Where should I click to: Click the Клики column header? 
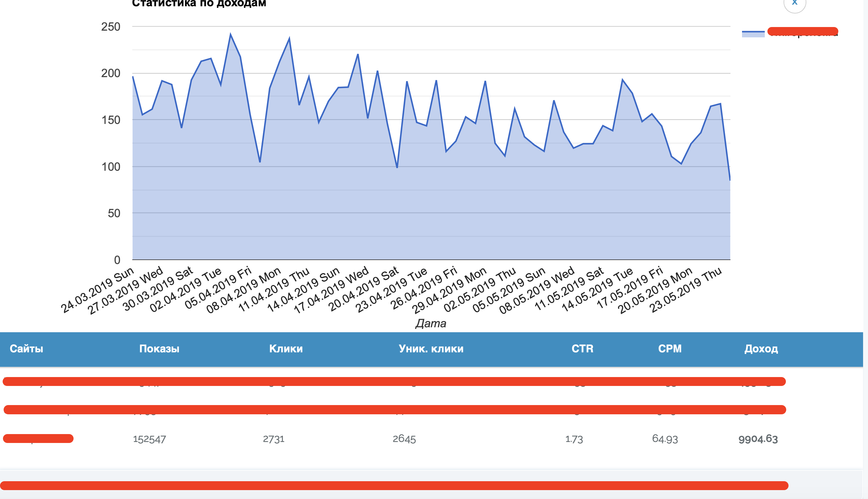pyautogui.click(x=286, y=349)
